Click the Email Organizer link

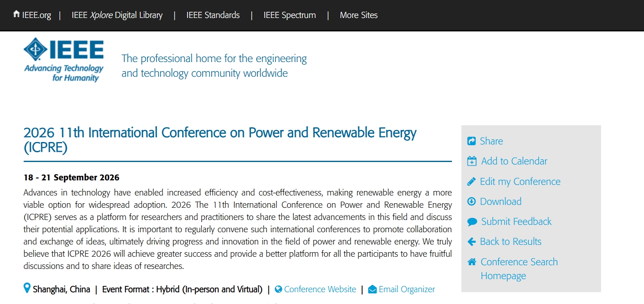pos(407,289)
